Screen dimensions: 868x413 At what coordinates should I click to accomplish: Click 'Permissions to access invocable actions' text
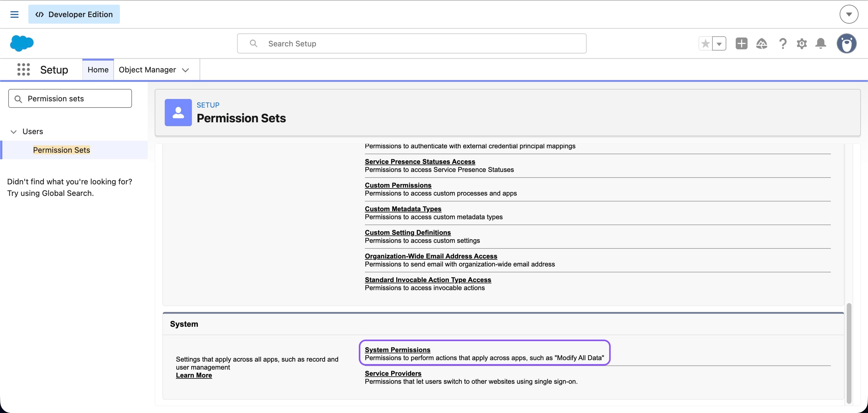pyautogui.click(x=425, y=287)
